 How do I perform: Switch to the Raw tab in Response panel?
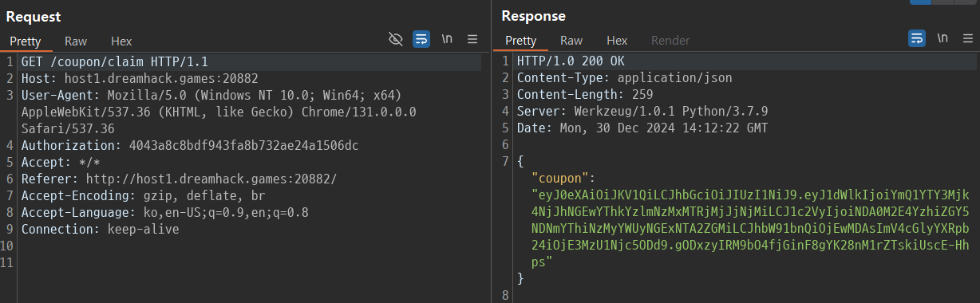point(571,40)
